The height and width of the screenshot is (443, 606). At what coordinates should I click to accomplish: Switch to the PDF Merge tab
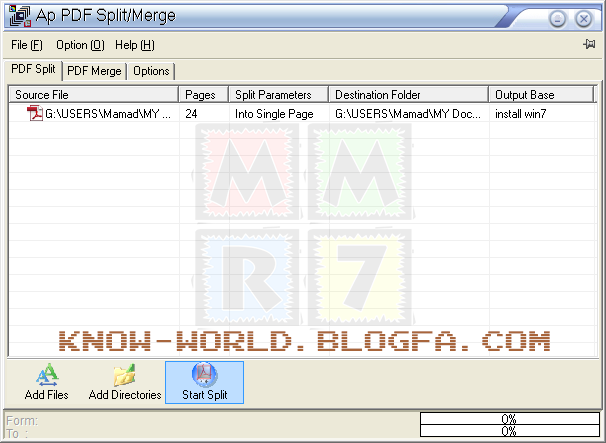point(94,71)
